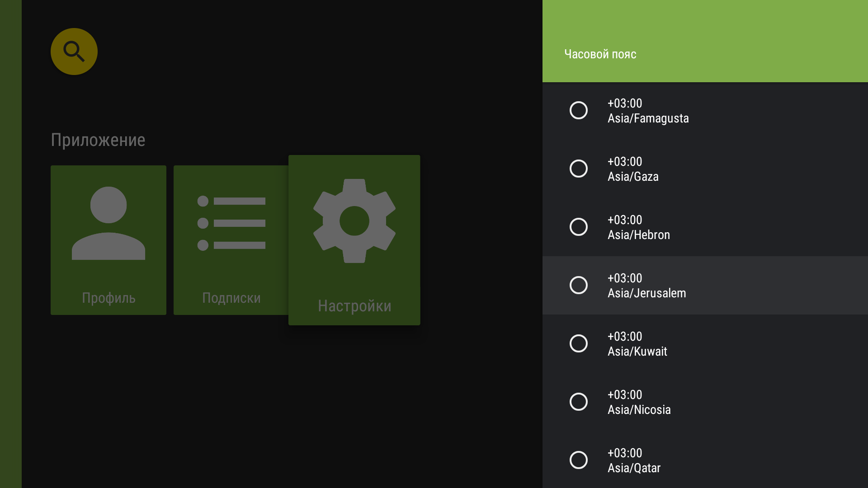Select the Asia/Jerusalem radio button

579,285
